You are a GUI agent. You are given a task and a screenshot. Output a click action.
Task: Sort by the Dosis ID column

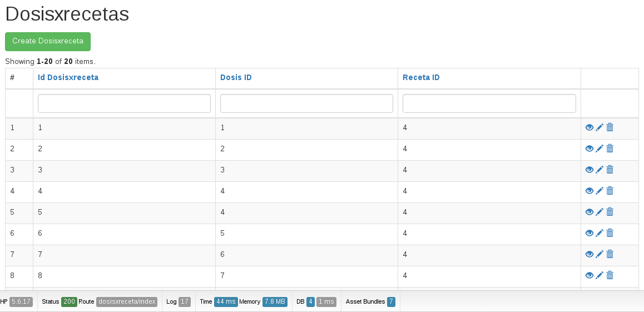pyautogui.click(x=236, y=77)
